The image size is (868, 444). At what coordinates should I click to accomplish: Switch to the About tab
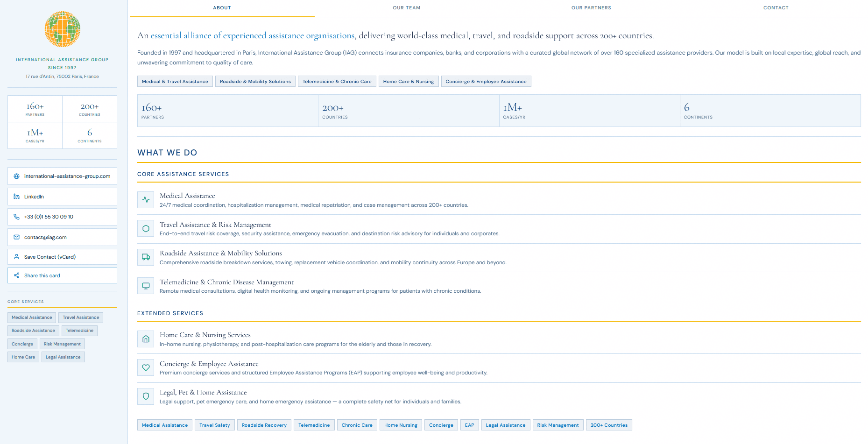click(222, 8)
